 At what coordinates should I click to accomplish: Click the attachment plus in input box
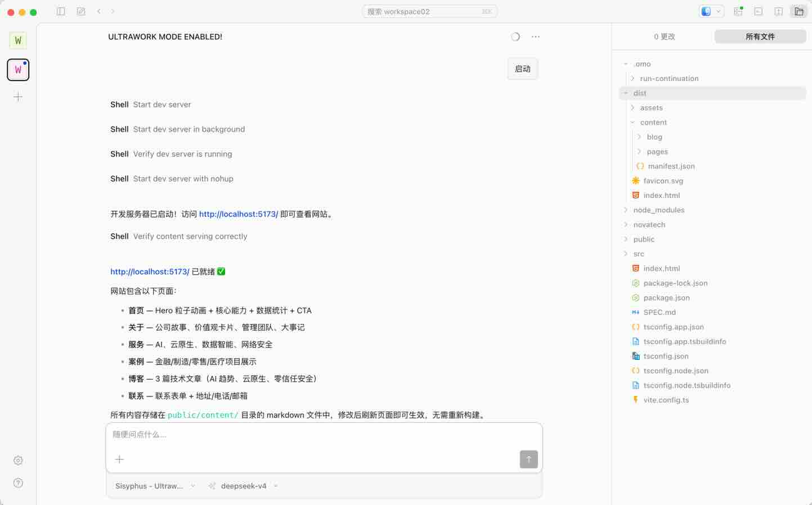click(x=119, y=459)
